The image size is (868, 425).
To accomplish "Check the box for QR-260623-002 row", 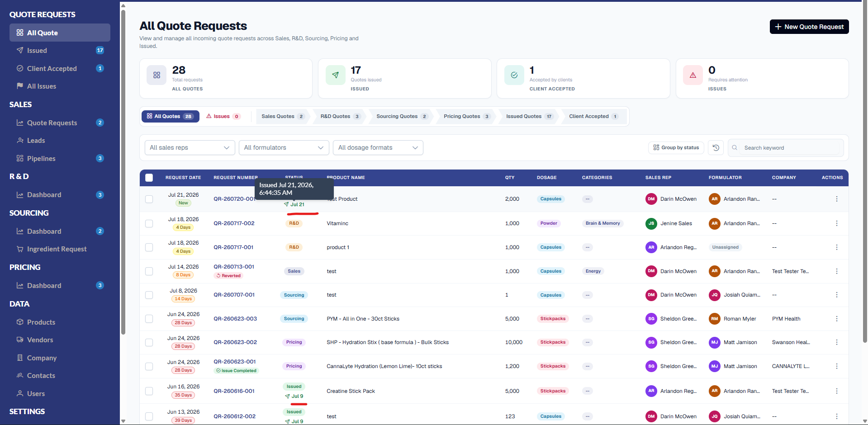I will tap(149, 342).
